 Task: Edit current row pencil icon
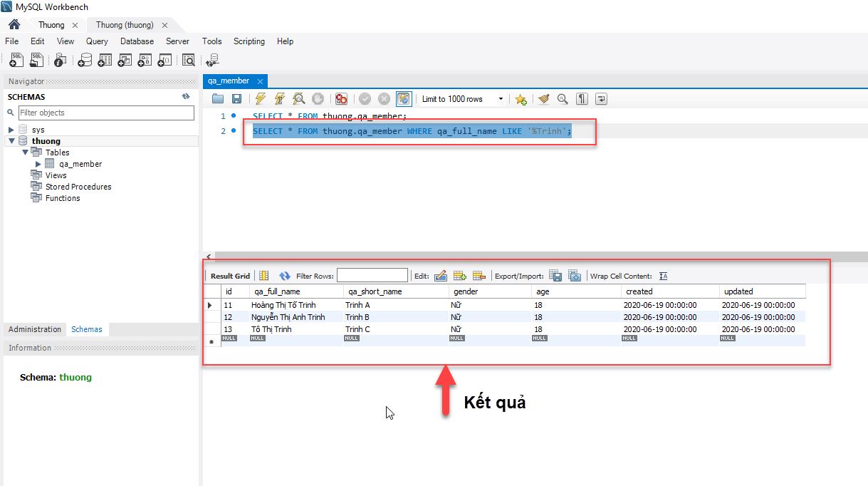(440, 276)
